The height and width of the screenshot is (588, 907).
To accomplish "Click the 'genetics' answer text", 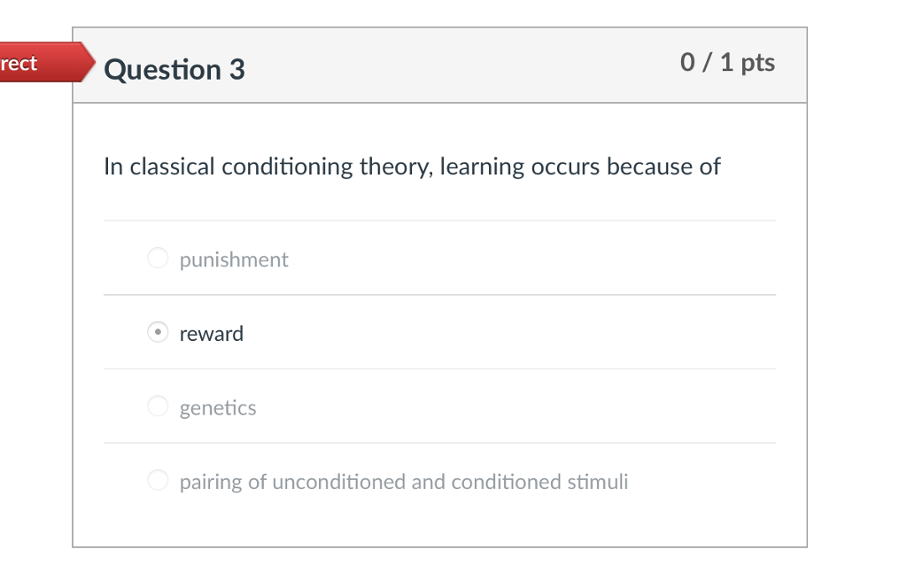I will point(218,407).
